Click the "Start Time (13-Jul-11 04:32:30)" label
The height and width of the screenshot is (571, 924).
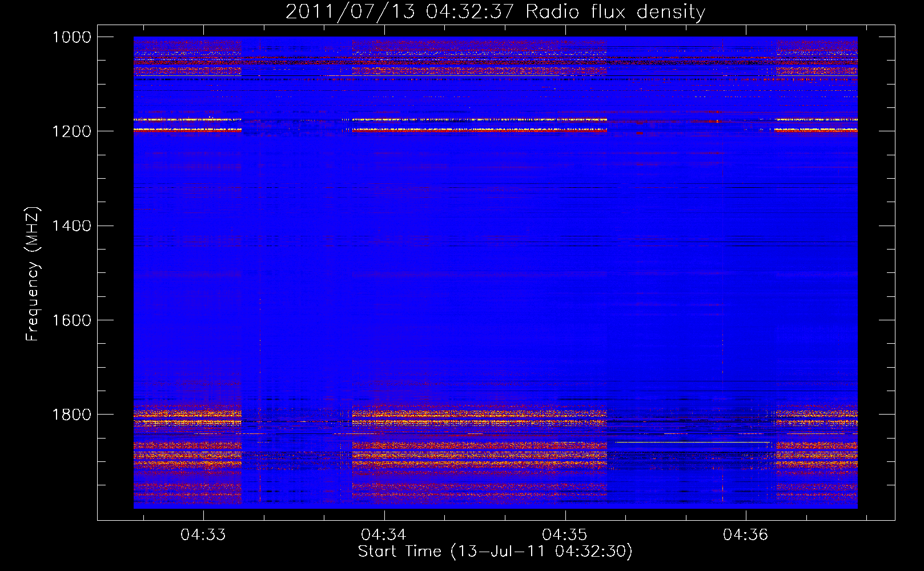495,552
